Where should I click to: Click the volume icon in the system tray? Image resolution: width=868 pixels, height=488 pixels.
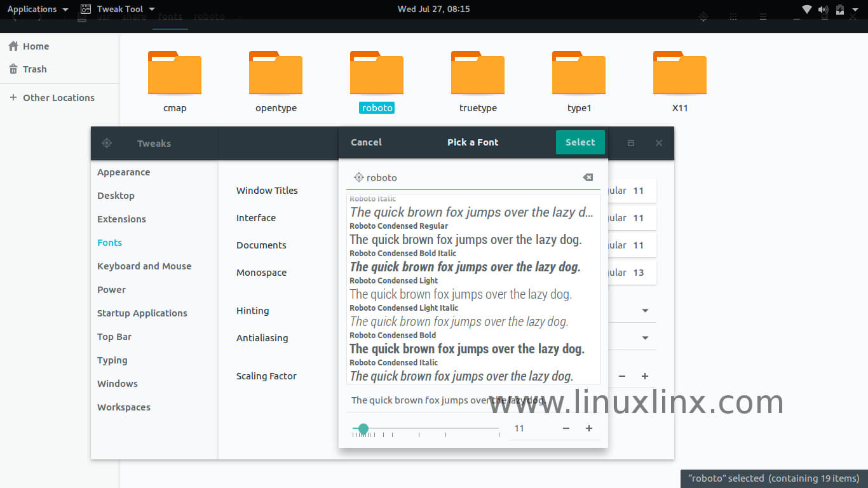click(823, 10)
